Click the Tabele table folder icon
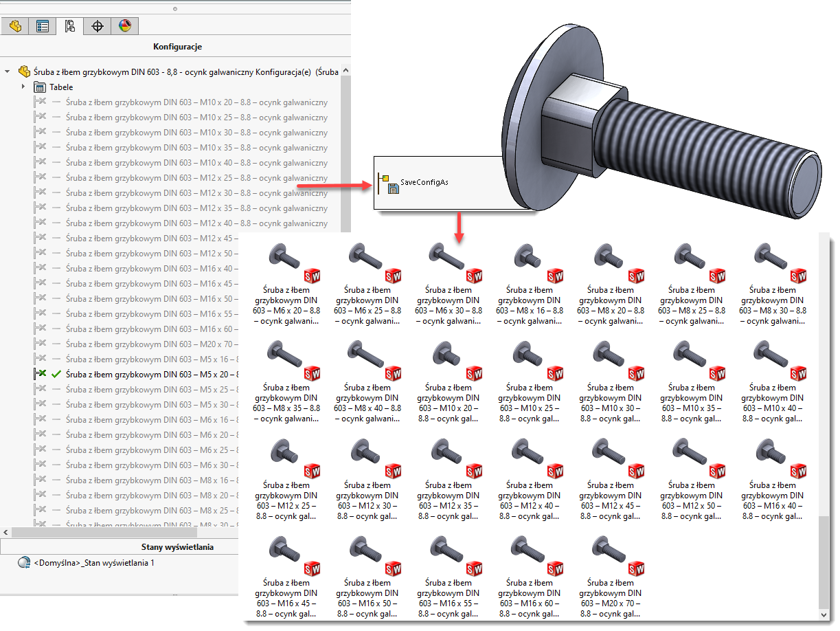The width and height of the screenshot is (840, 631). (40, 87)
